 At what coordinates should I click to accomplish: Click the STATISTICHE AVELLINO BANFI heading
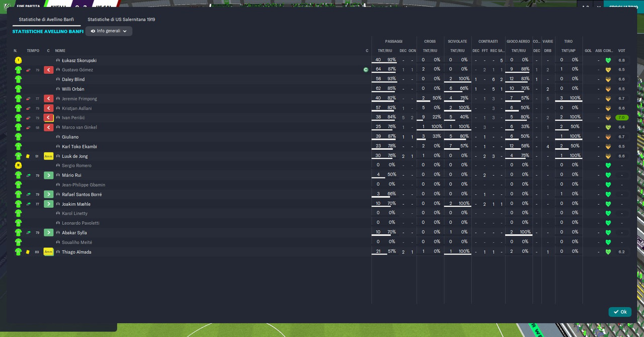[48, 31]
